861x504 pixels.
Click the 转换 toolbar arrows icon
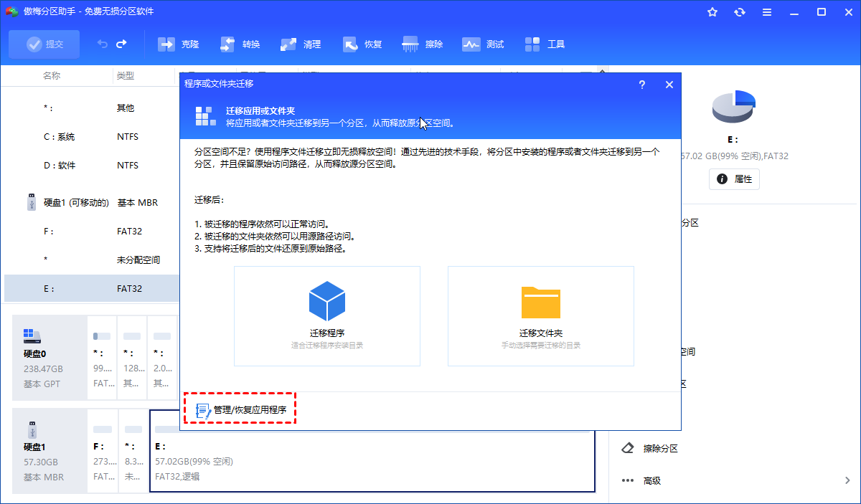pyautogui.click(x=228, y=44)
